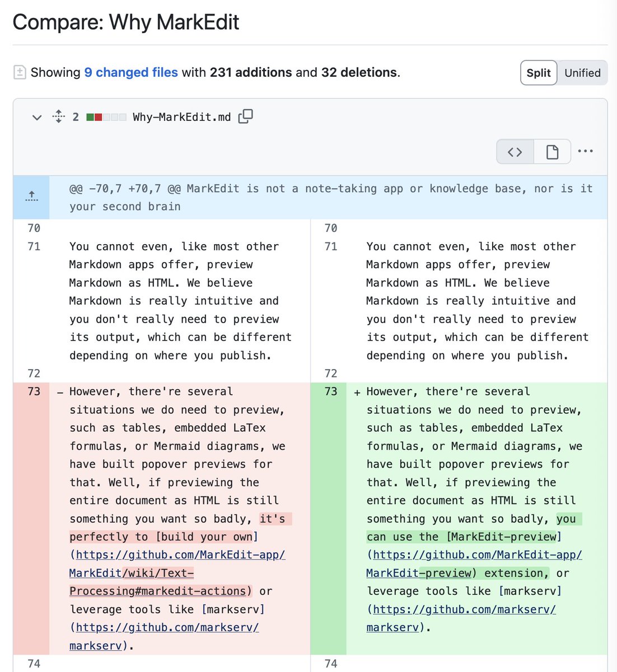617x672 pixels.
Task: Click the Why-MarkEdit.md file name
Action: point(182,117)
